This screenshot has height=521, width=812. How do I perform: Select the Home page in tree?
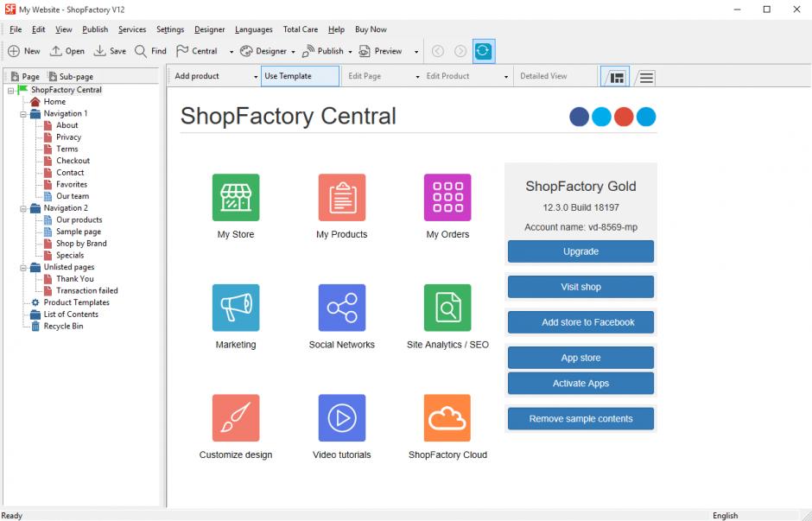point(54,101)
